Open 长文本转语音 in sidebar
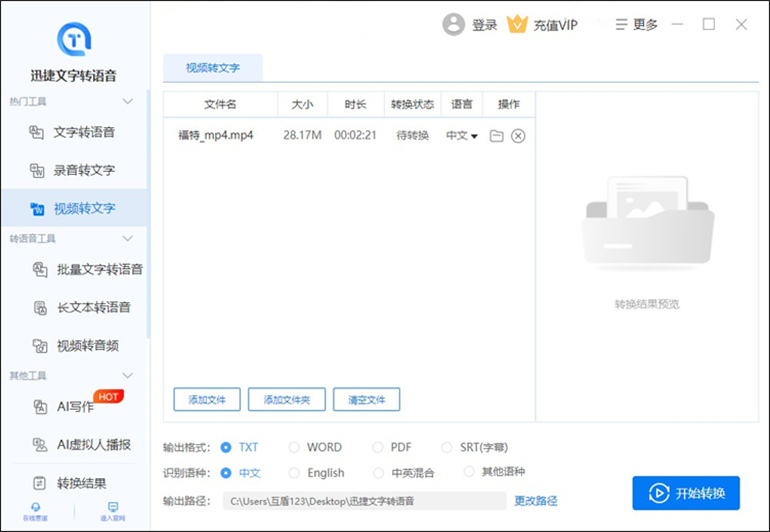770x532 pixels. tap(94, 308)
